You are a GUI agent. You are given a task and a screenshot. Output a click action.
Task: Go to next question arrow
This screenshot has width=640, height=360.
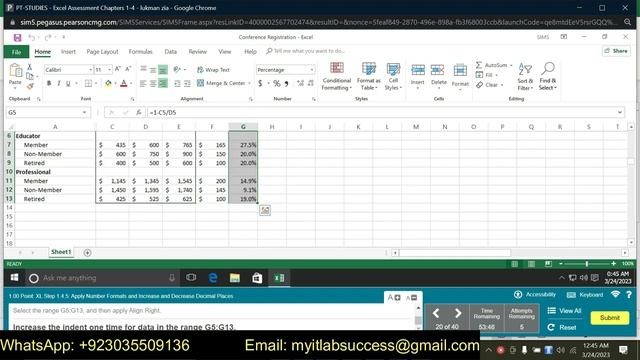point(458,313)
